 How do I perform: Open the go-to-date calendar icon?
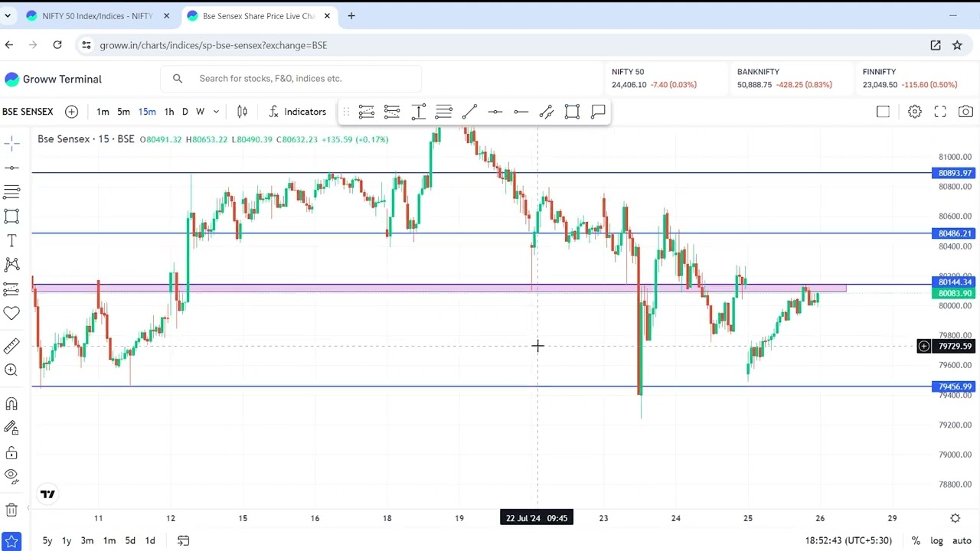point(184,540)
